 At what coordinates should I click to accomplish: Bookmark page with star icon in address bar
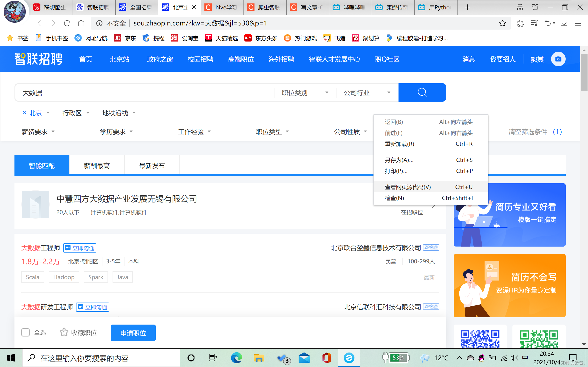(x=503, y=23)
